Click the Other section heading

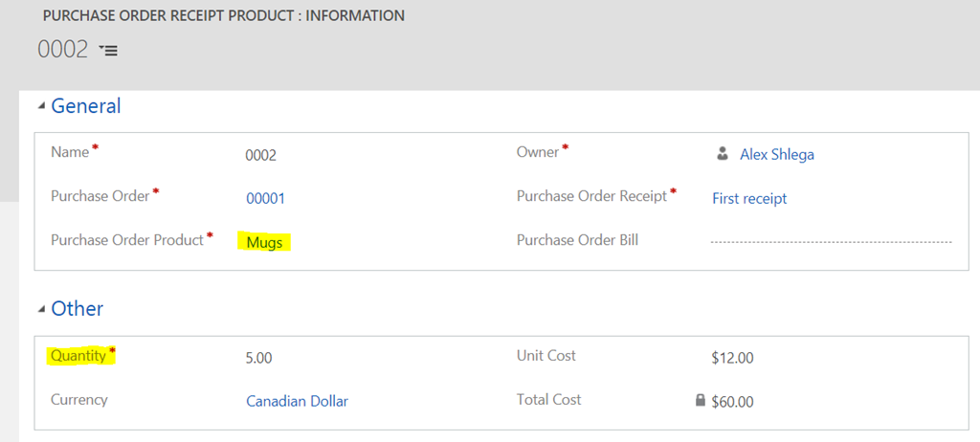pyautogui.click(x=77, y=308)
